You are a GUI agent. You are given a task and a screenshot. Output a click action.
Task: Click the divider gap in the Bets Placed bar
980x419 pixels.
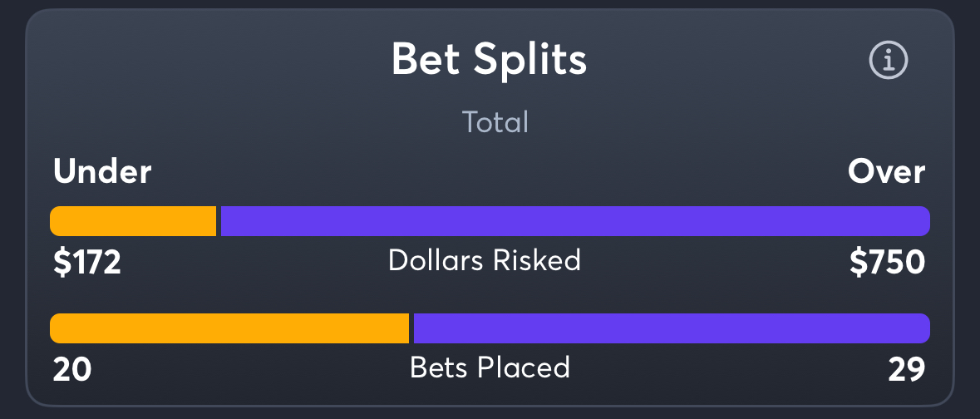(411, 328)
